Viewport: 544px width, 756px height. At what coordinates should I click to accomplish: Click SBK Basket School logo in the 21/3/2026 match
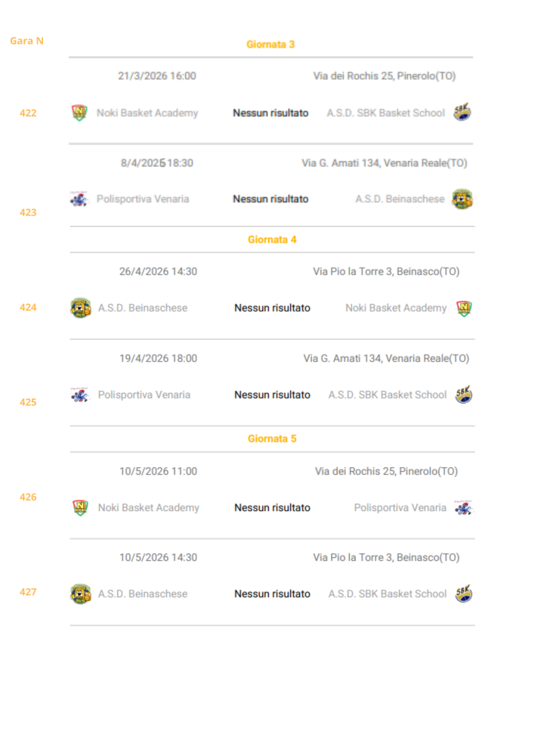[462, 113]
